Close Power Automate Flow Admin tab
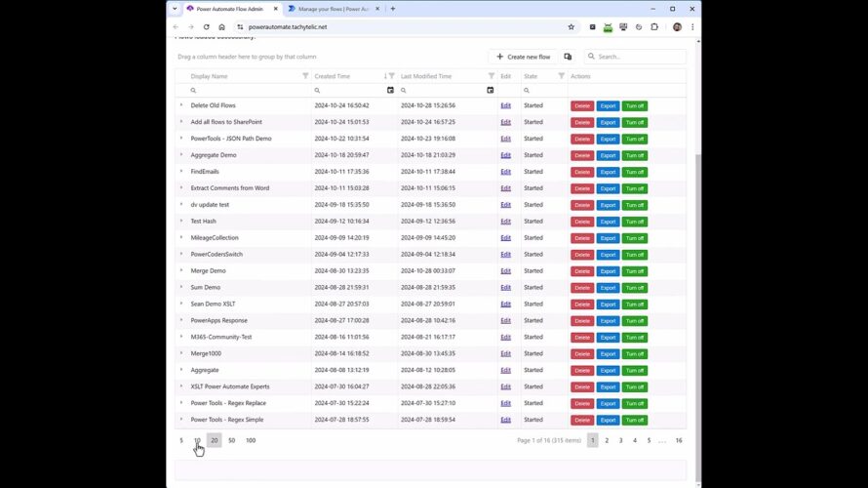Screen dimensions: 868x488 (x=276, y=9)
